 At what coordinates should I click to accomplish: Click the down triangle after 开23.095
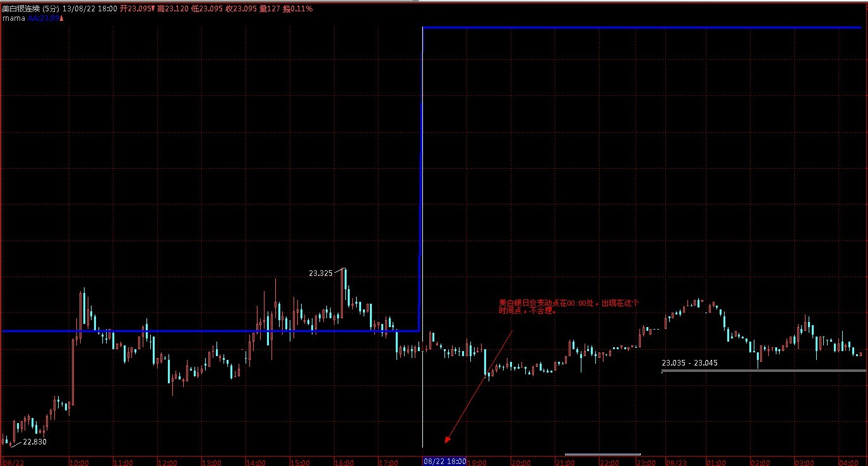tap(152, 9)
